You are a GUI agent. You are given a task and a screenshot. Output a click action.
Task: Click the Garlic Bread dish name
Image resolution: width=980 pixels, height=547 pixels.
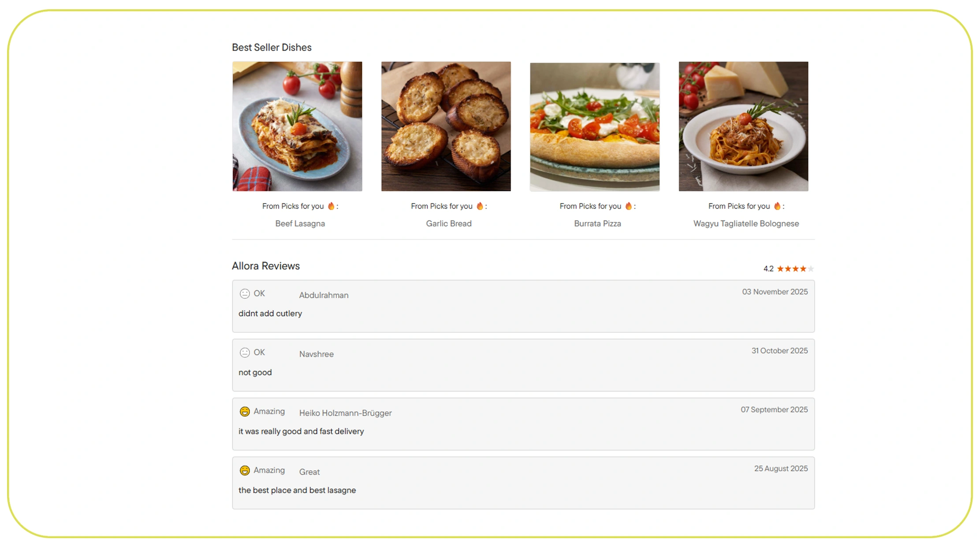point(448,224)
